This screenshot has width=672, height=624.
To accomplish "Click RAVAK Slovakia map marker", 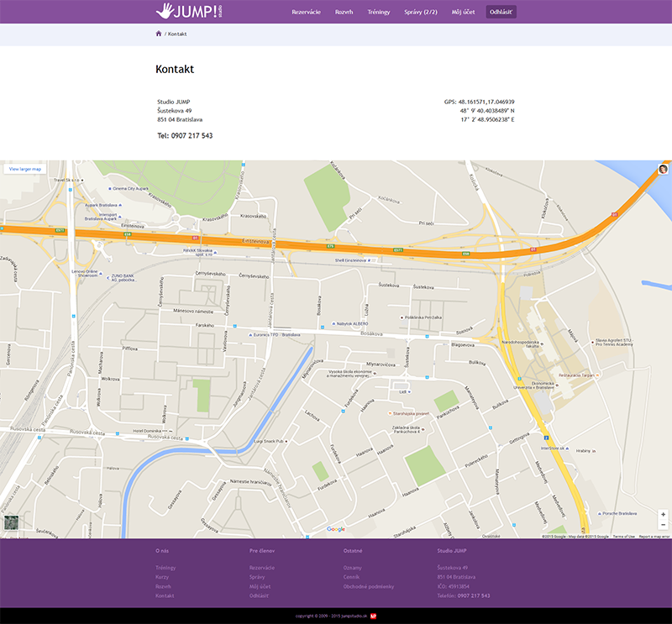I will [x=200, y=252].
